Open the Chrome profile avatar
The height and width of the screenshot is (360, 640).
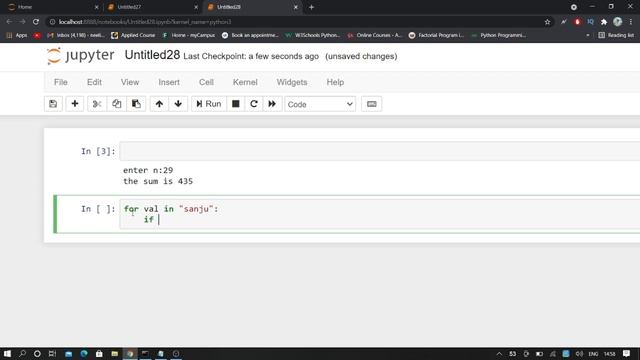tap(618, 22)
